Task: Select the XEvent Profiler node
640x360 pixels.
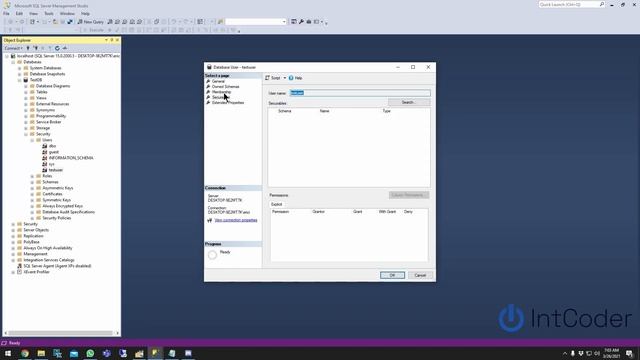Action: pyautogui.click(x=36, y=272)
